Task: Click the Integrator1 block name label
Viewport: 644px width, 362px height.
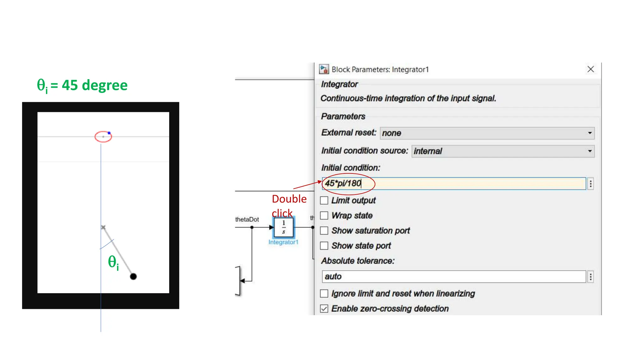Action: pyautogui.click(x=283, y=242)
